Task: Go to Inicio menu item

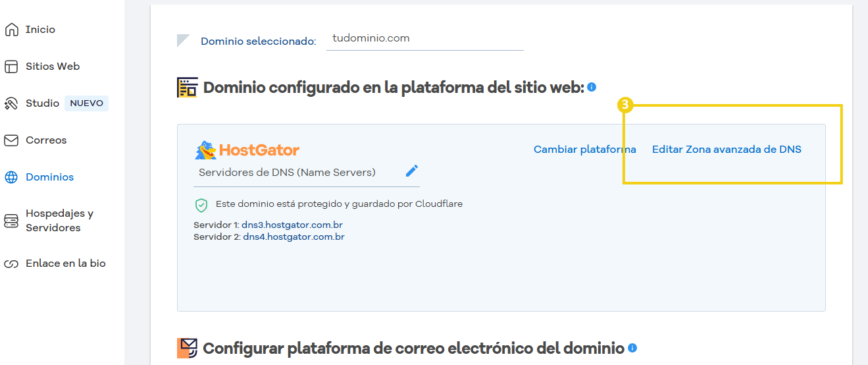Action: pyautogui.click(x=40, y=30)
